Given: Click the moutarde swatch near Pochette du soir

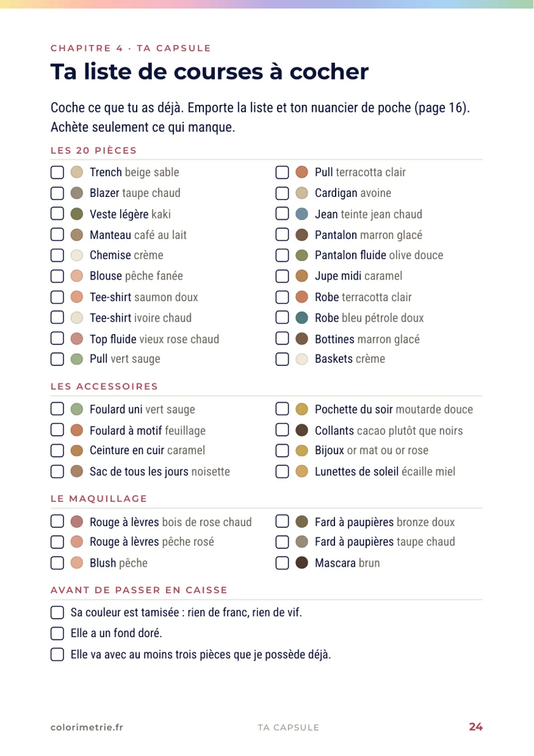Looking at the screenshot, I should (302, 409).
